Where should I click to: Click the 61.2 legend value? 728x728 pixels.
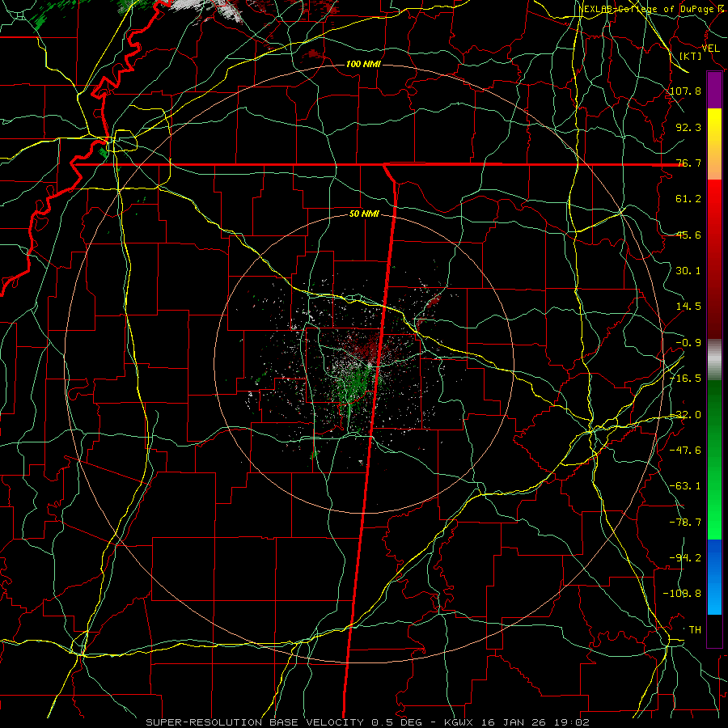pos(688,199)
